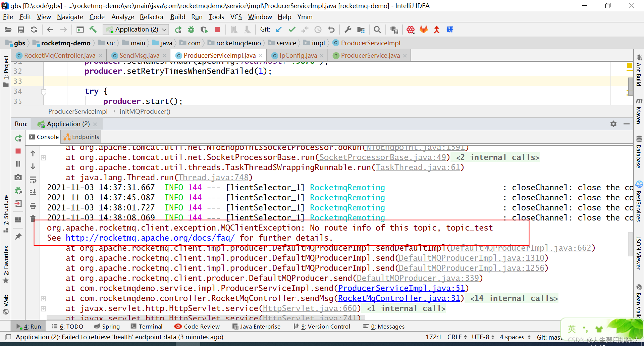Build the project with the hammer icon

[93, 30]
